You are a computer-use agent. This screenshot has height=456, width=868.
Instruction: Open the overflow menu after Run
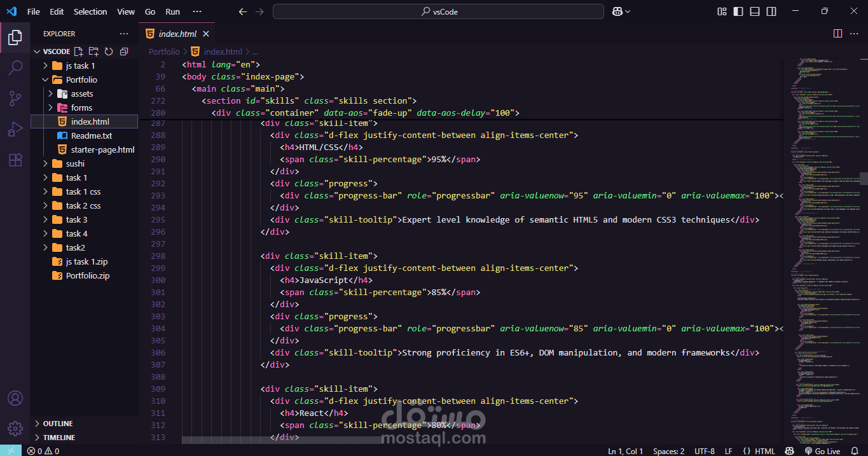coord(197,11)
